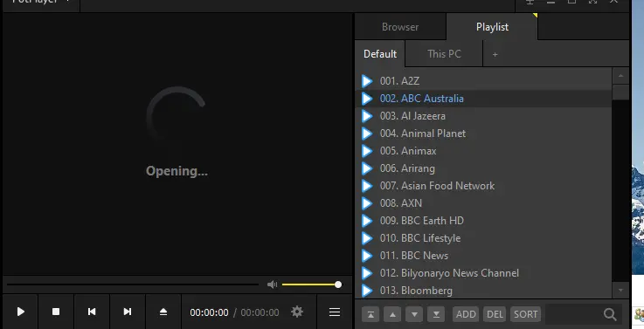Click play icon beside Animax

(x=367, y=151)
